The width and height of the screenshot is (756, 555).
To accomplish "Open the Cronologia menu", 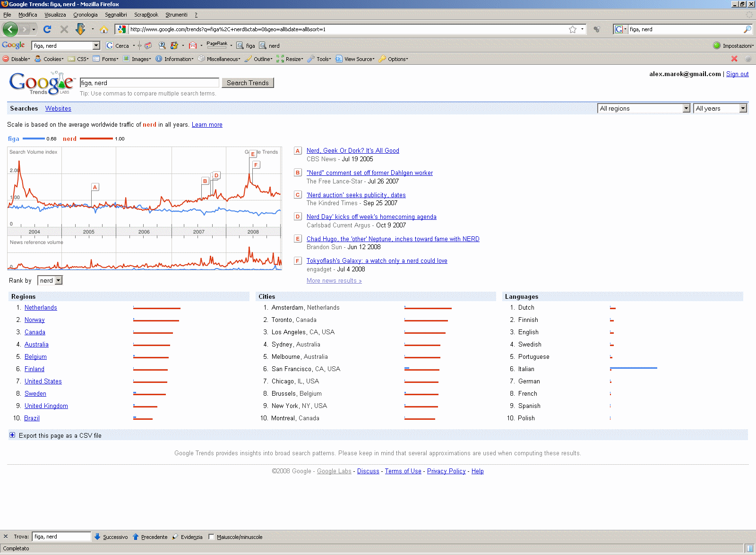I will click(86, 15).
